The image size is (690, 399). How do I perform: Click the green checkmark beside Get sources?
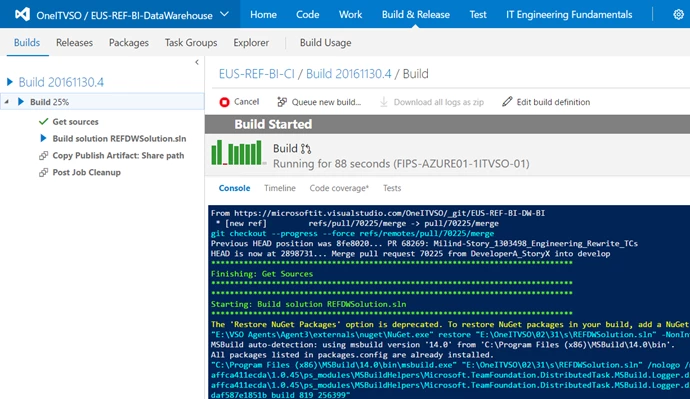(x=43, y=121)
